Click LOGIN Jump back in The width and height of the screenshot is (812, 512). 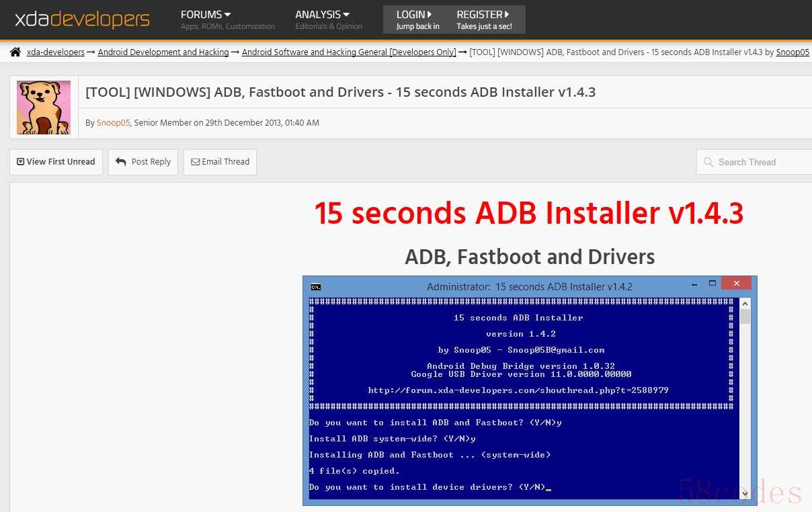[x=417, y=19]
